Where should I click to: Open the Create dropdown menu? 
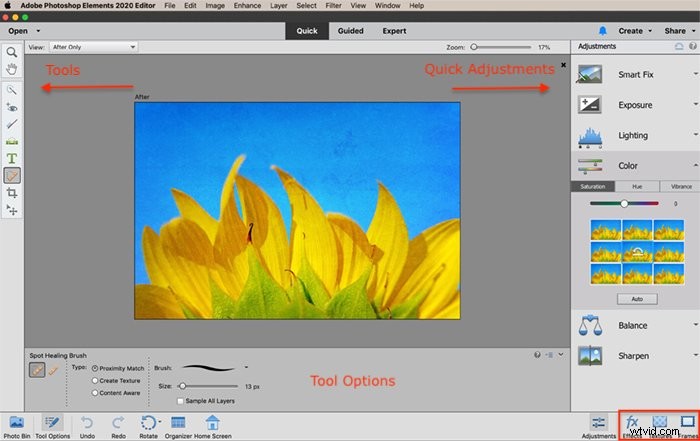pyautogui.click(x=635, y=31)
